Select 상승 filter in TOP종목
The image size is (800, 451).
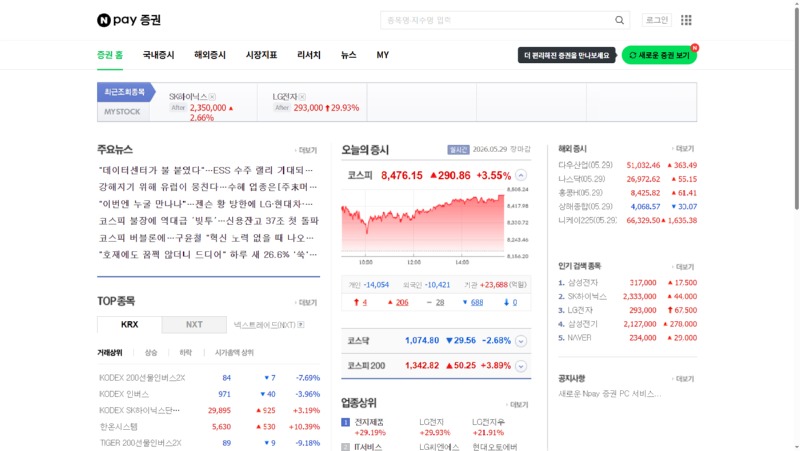151,353
